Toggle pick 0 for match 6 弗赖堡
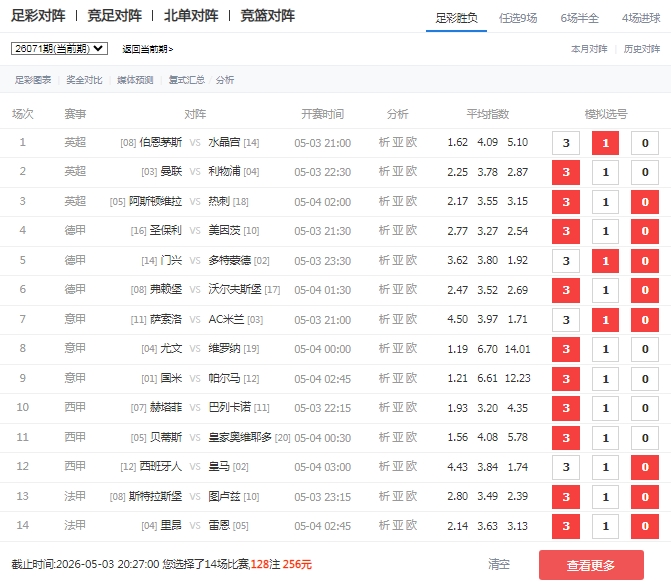 (x=645, y=290)
